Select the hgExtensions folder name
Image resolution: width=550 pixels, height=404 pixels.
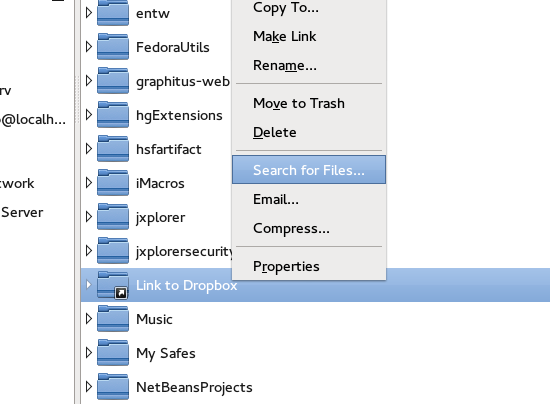179,116
